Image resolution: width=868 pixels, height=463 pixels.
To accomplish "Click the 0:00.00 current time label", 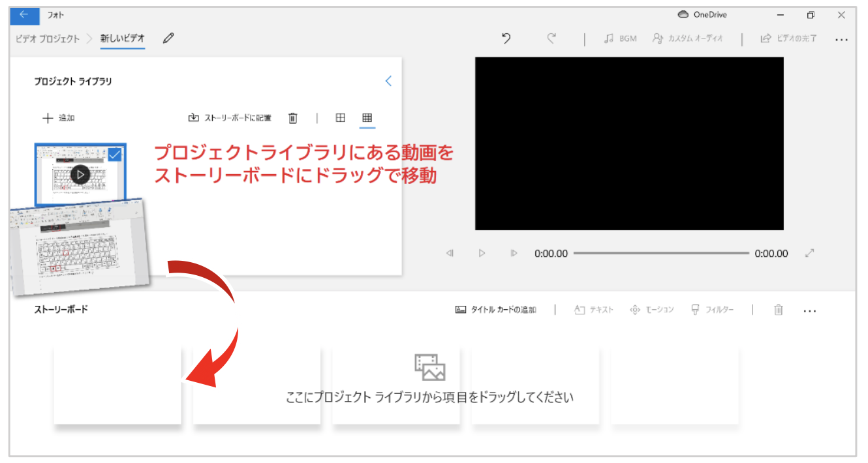I will 551,253.
